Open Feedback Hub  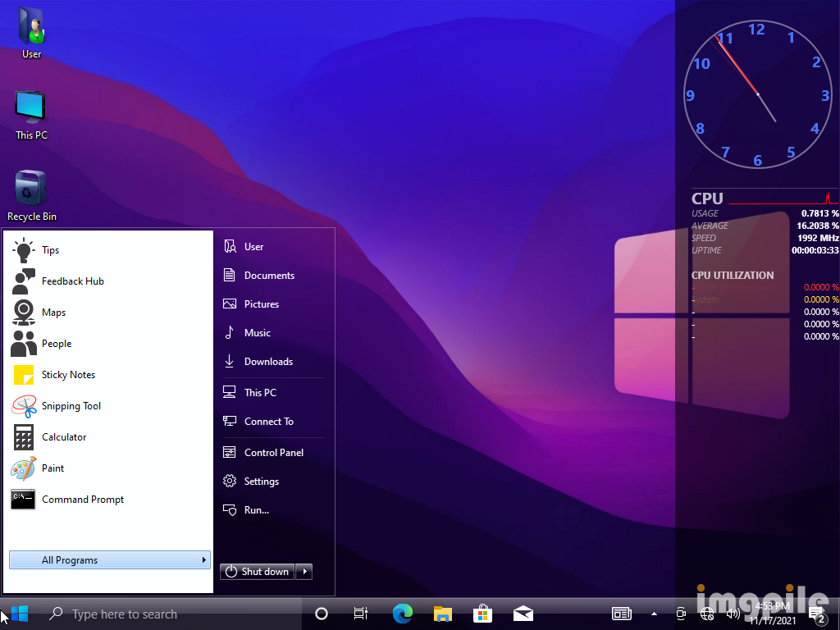tap(72, 281)
